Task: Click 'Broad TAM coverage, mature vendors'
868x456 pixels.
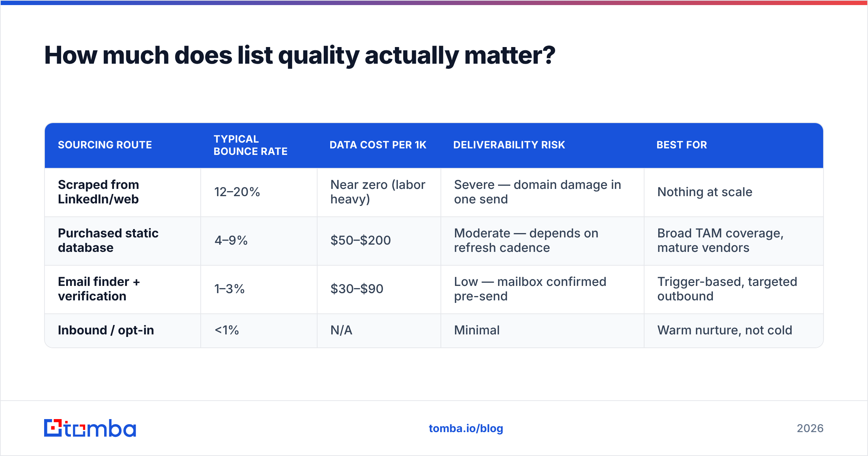Action: point(720,241)
